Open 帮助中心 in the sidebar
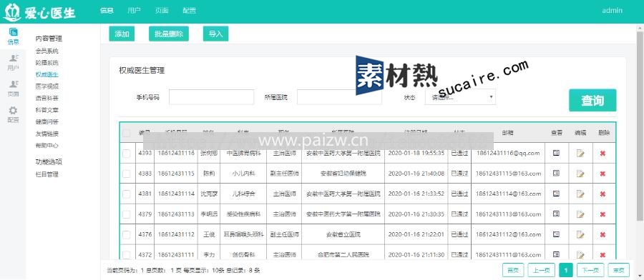This screenshot has height=280, width=644. [47, 146]
